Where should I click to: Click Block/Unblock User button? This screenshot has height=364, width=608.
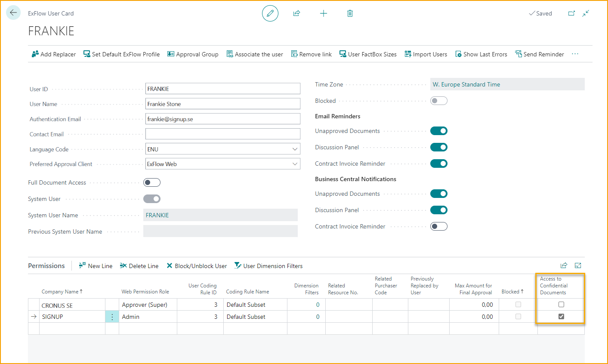click(x=197, y=266)
